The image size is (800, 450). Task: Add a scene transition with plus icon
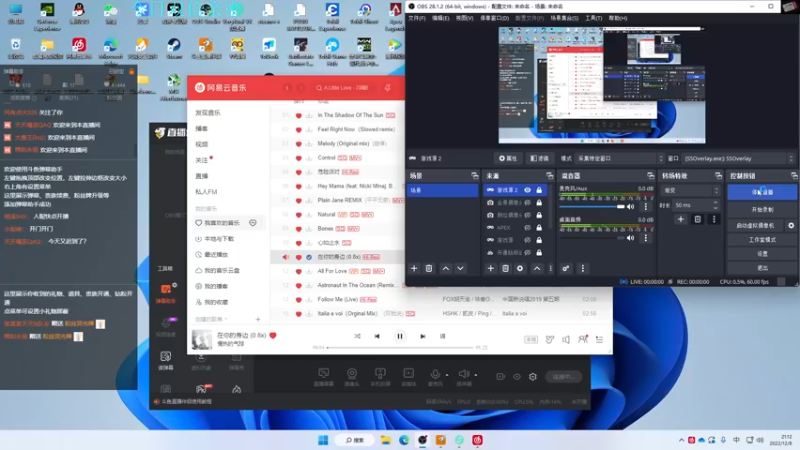[x=681, y=219]
